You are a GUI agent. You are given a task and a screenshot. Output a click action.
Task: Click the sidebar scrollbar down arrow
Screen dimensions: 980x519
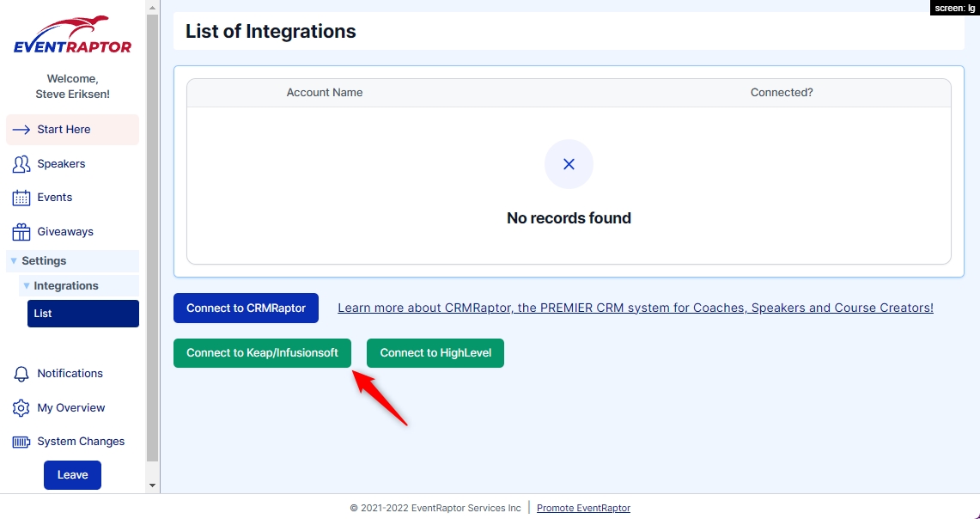[x=153, y=485]
